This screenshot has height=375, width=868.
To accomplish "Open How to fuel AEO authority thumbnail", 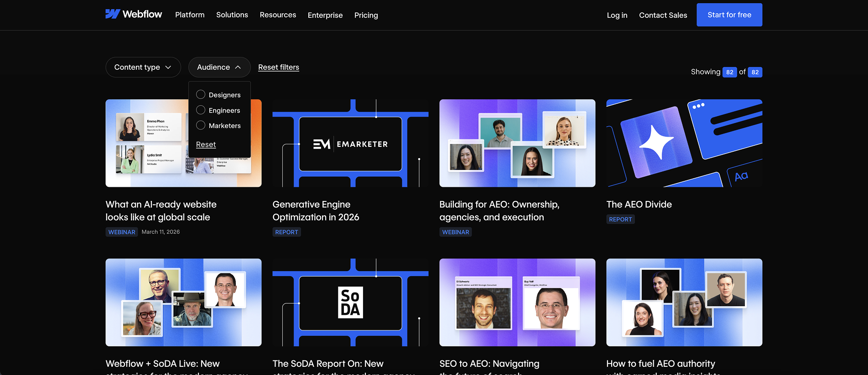I will (x=684, y=303).
